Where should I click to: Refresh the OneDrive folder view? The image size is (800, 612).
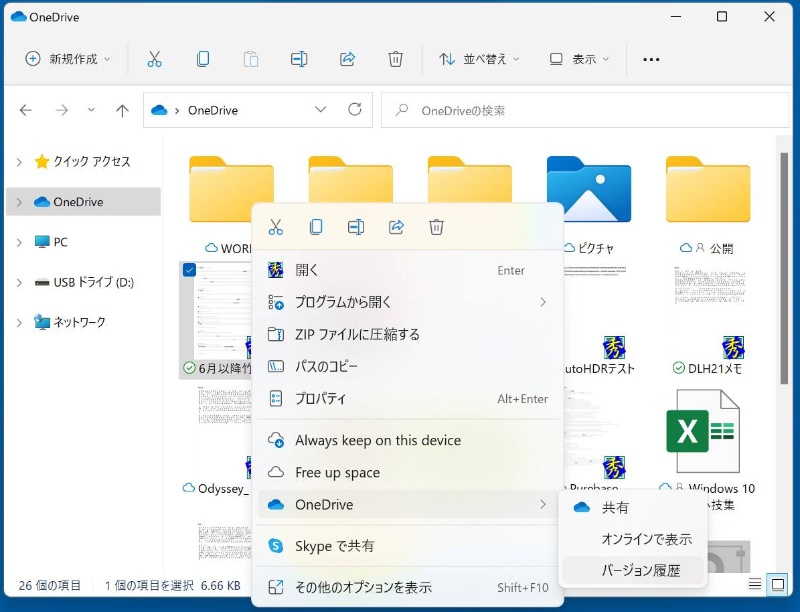355,109
